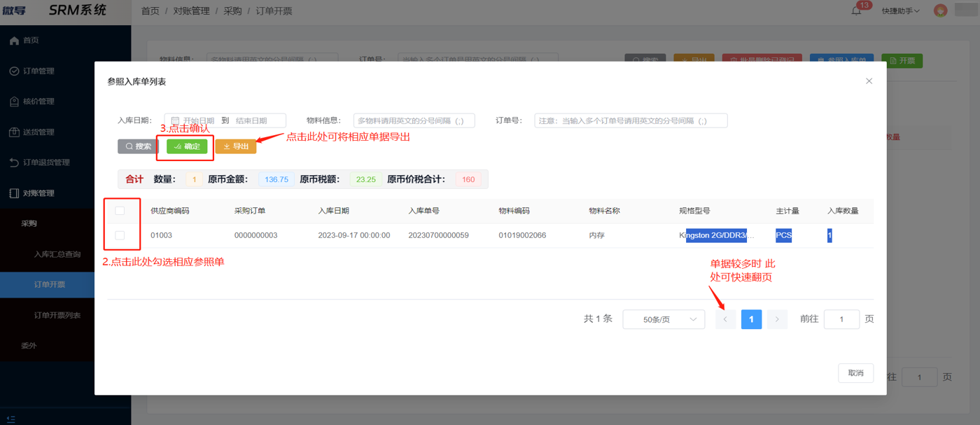Click the 物料名称 column header

[x=605, y=211]
